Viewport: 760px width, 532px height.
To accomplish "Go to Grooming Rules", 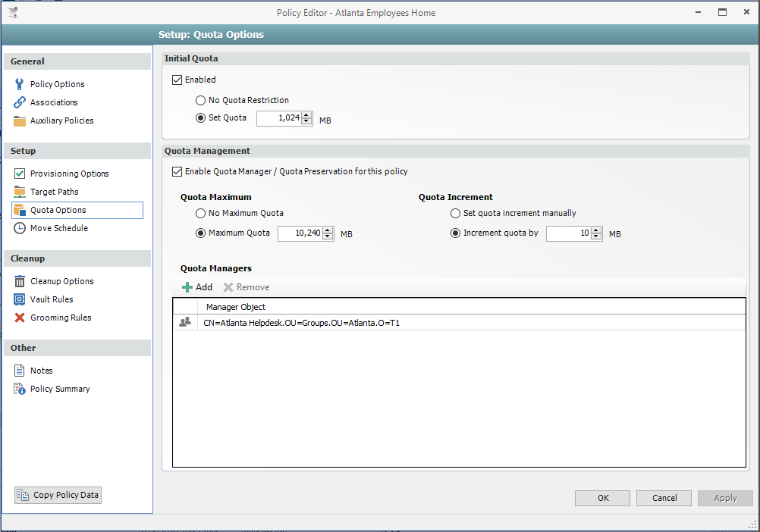I will [61, 318].
